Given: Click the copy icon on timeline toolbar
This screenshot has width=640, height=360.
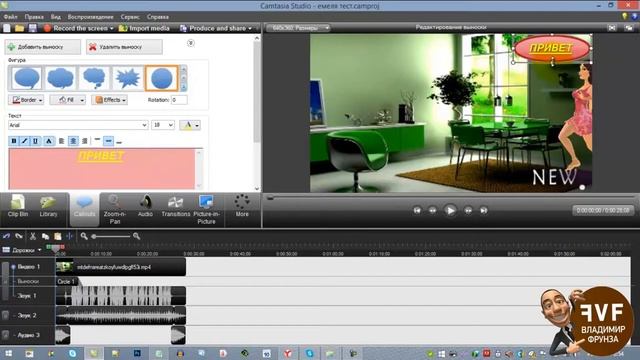Looking at the screenshot, I should click(45, 236).
